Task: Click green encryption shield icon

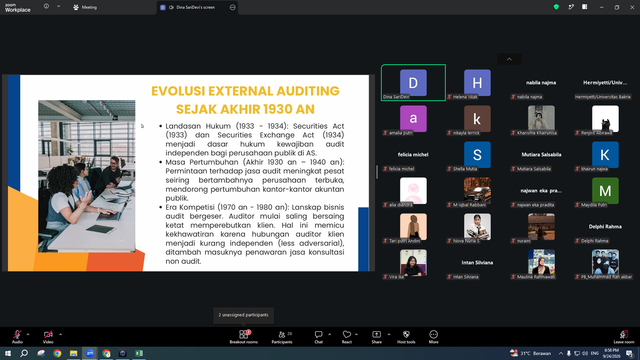Action: [x=556, y=7]
